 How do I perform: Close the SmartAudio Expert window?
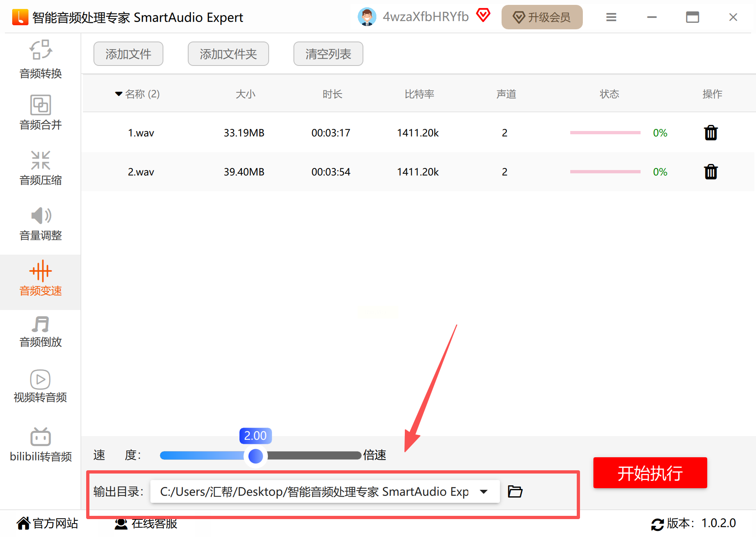733,17
